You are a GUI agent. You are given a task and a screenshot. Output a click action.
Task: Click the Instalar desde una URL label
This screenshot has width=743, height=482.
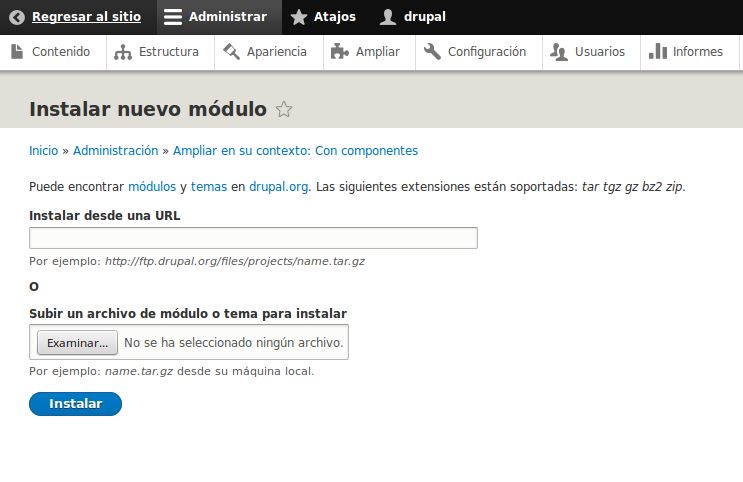pyautogui.click(x=105, y=216)
